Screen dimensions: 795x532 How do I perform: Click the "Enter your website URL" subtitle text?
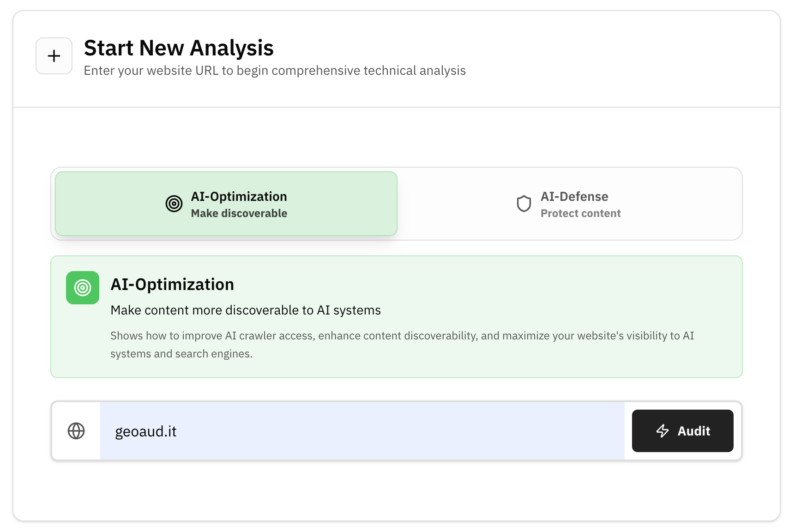275,71
